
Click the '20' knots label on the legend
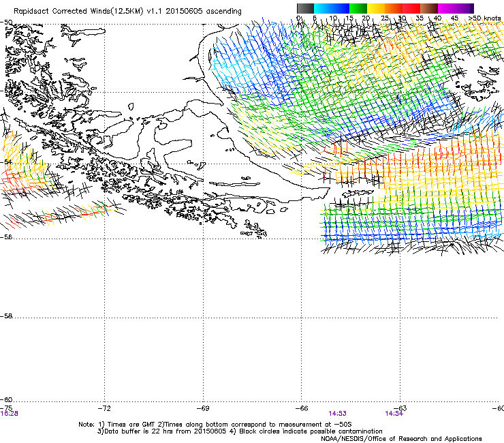pos(366,18)
